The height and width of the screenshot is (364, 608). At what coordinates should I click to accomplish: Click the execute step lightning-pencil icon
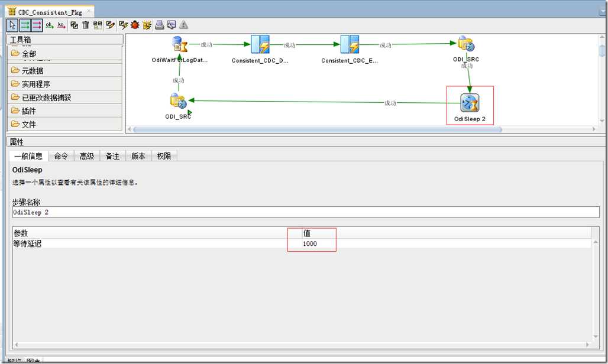pyautogui.click(x=123, y=25)
